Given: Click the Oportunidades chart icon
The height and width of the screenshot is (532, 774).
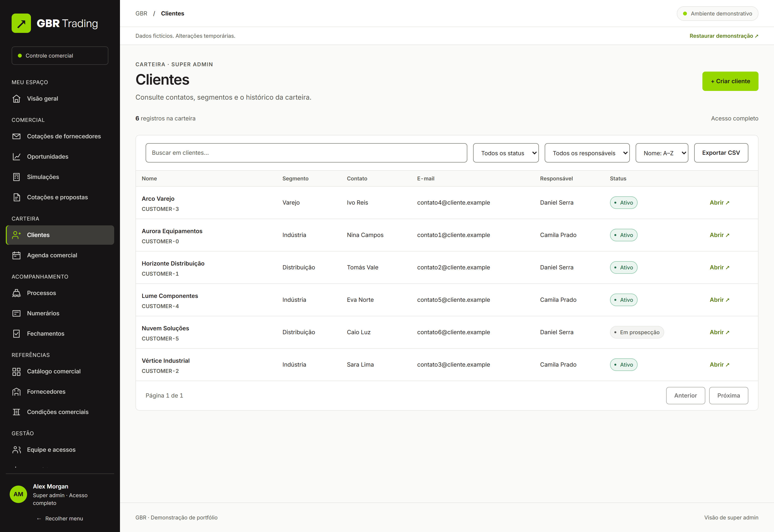Looking at the screenshot, I should (x=16, y=157).
